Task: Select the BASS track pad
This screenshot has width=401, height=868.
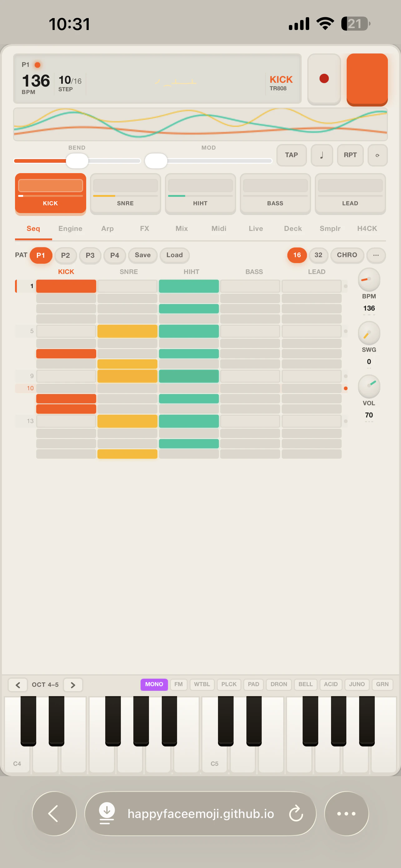Action: point(275,194)
